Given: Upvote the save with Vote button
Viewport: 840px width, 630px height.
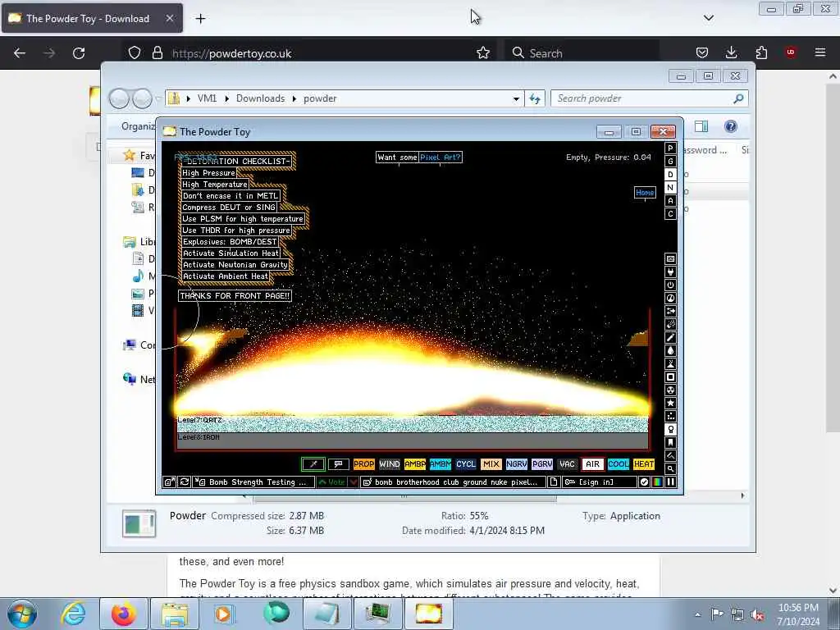Looking at the screenshot, I should pyautogui.click(x=331, y=482).
